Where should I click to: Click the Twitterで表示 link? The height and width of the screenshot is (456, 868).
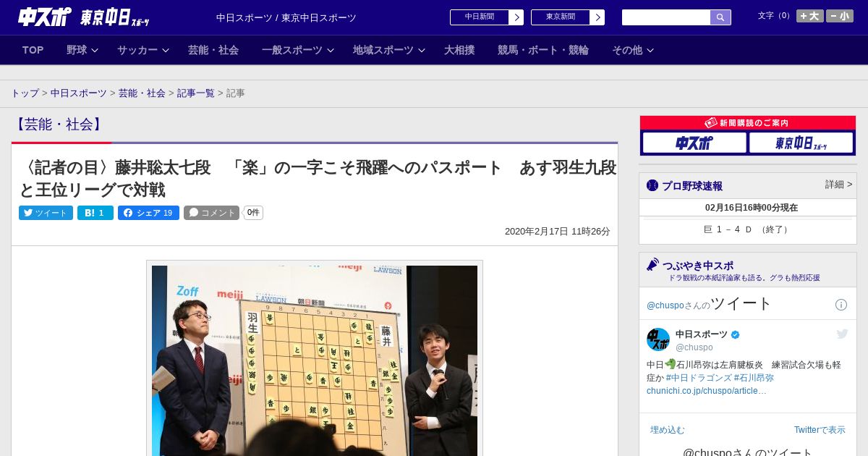(x=820, y=430)
